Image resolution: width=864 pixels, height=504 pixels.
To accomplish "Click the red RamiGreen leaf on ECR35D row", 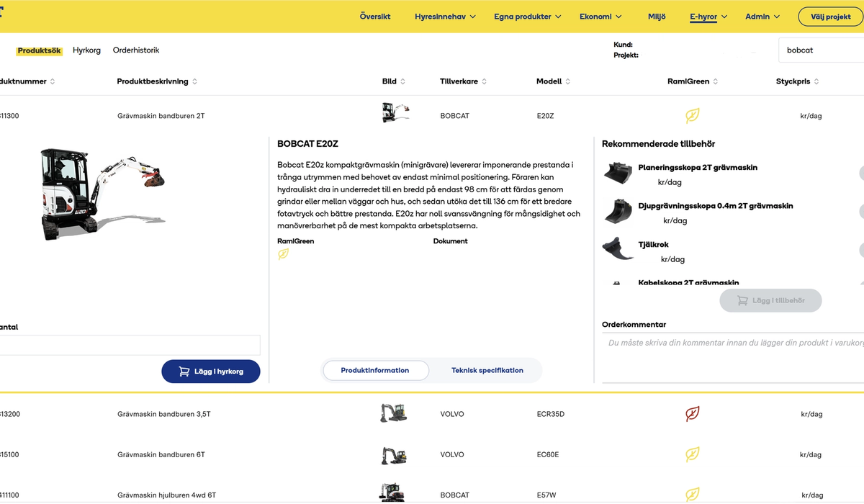I will 693,413.
